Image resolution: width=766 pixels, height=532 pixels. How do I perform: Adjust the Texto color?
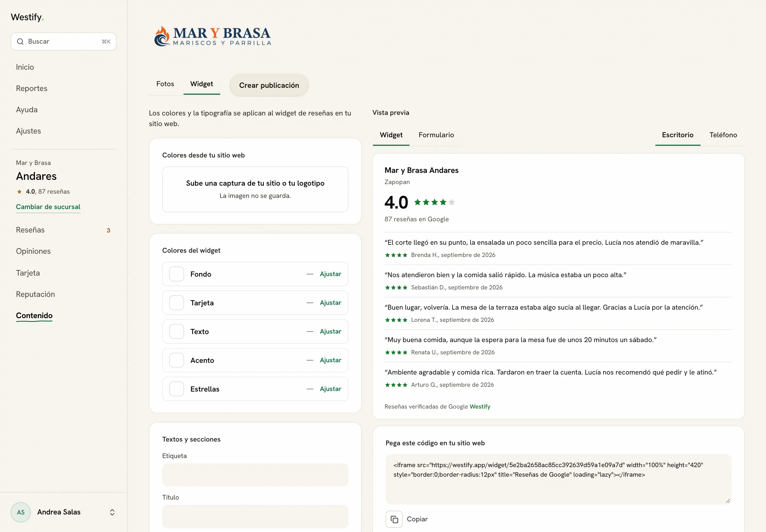coord(330,331)
